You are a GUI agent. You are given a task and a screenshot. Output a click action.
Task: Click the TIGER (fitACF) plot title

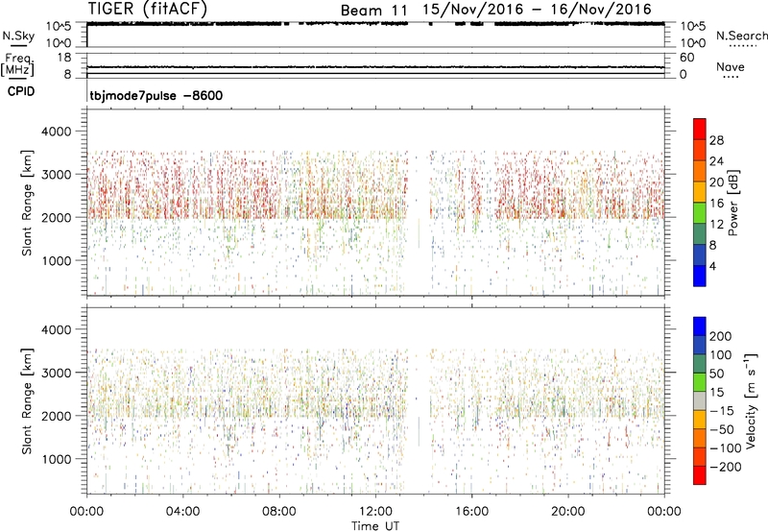[148, 9]
